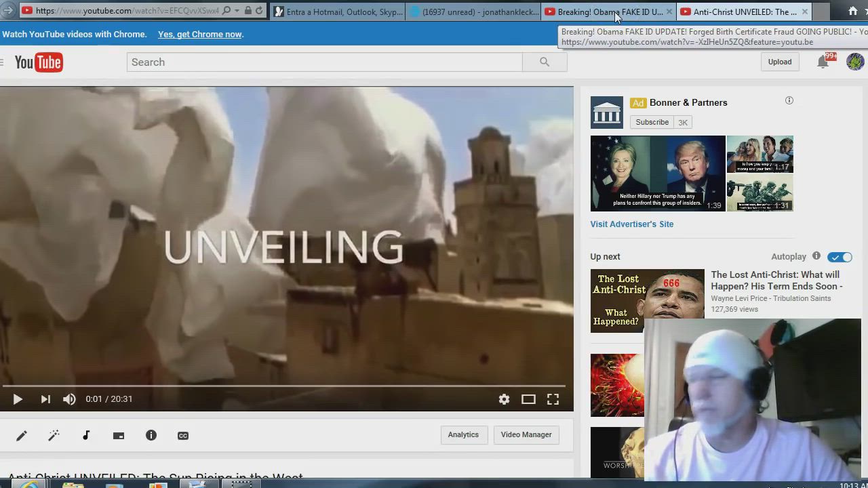This screenshot has height=488, width=868.
Task: Click Visit Advertiser's Site link
Action: point(631,224)
